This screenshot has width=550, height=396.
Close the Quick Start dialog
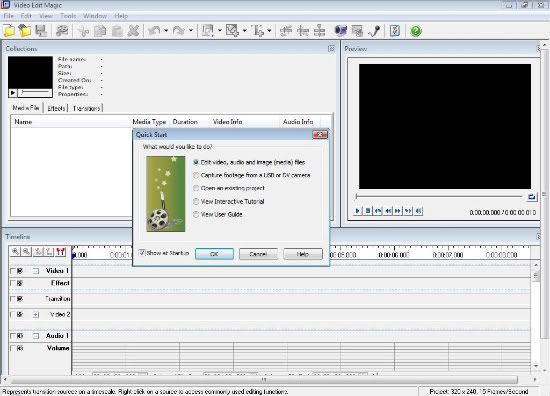point(320,135)
